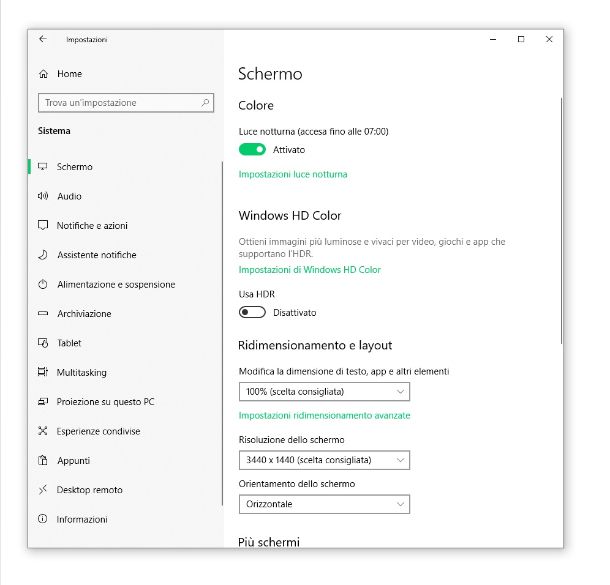Click the Windows HD Color heading
This screenshot has width=610, height=585.
coord(289,215)
